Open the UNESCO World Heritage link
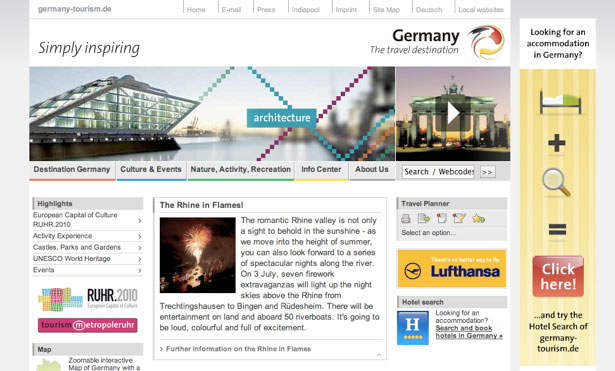This screenshot has height=371, width=615. (71, 258)
